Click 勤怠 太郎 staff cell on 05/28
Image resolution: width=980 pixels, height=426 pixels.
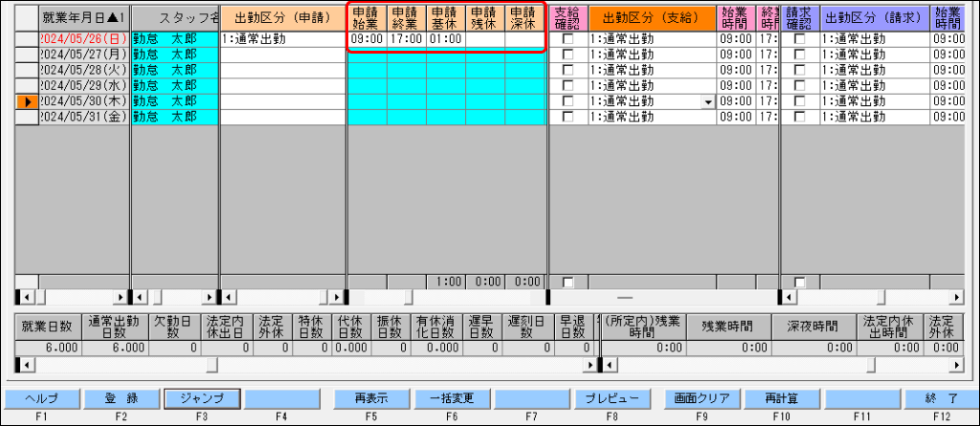176,70
